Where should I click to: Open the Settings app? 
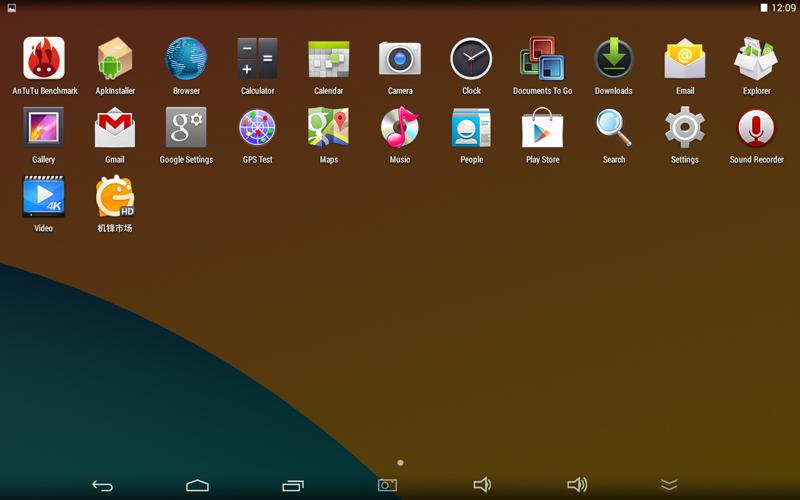(x=685, y=128)
